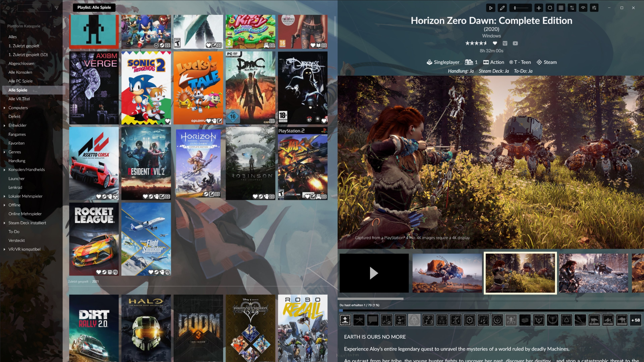Select the Favoriten playlist
Image resolution: width=644 pixels, height=362 pixels.
click(16, 143)
